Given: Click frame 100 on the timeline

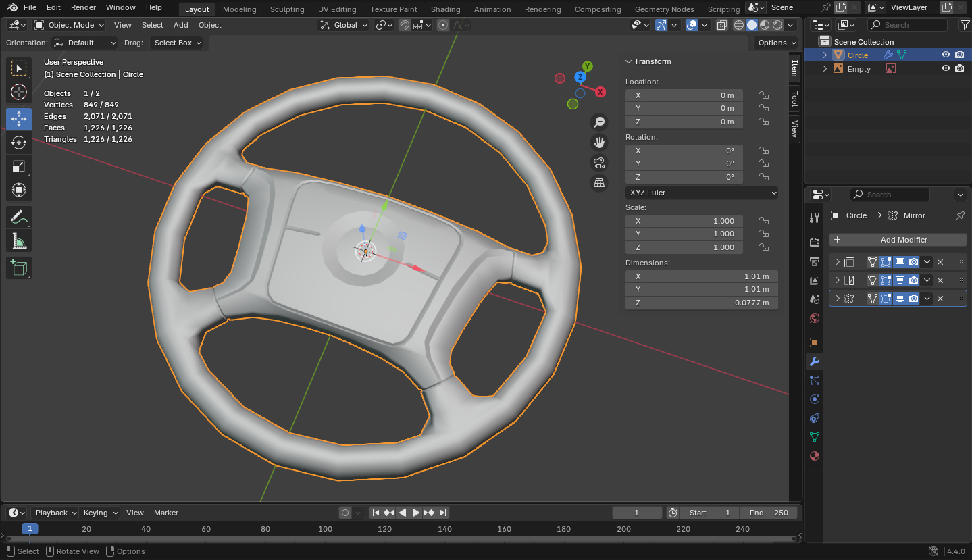Looking at the screenshot, I should (325, 529).
